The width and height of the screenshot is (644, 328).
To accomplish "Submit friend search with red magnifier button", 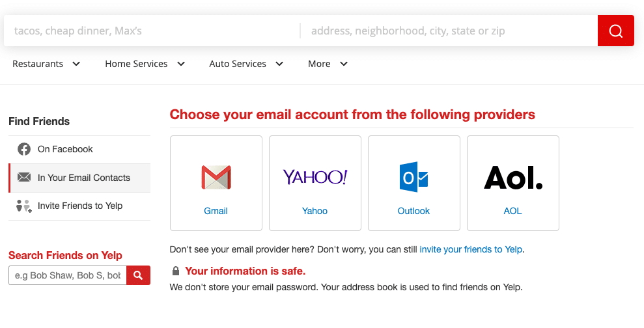I will [x=138, y=275].
